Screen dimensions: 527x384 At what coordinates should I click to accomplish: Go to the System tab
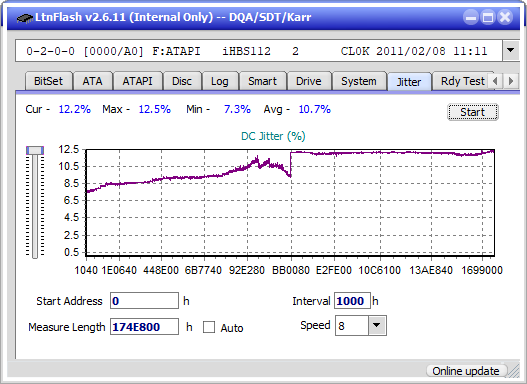coord(359,81)
